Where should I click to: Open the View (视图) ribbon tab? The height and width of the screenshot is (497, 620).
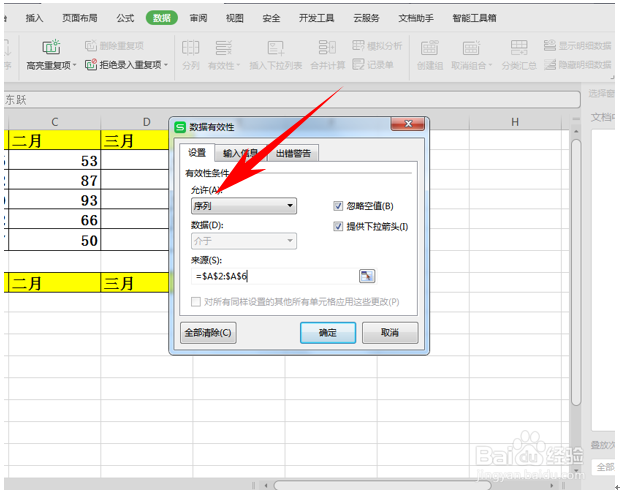(x=234, y=18)
